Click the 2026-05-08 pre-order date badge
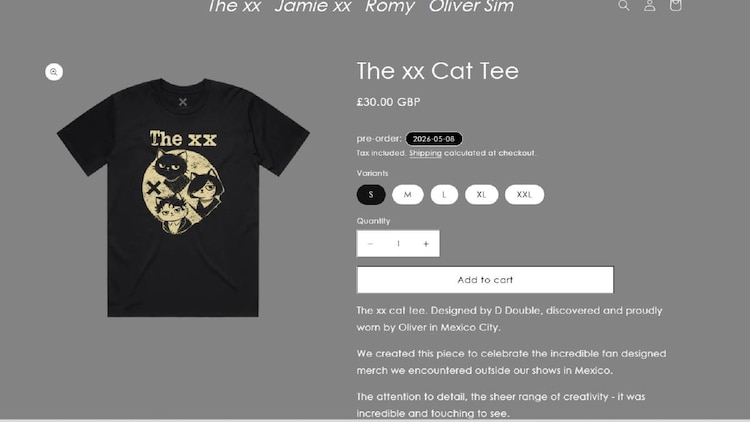Screen dimensions: 750x422 point(434,139)
